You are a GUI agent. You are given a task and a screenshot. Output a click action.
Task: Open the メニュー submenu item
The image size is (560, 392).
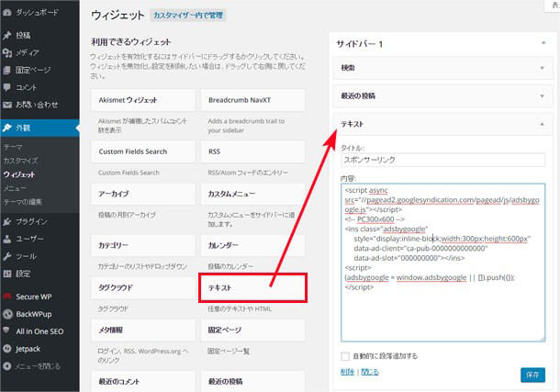(15, 188)
